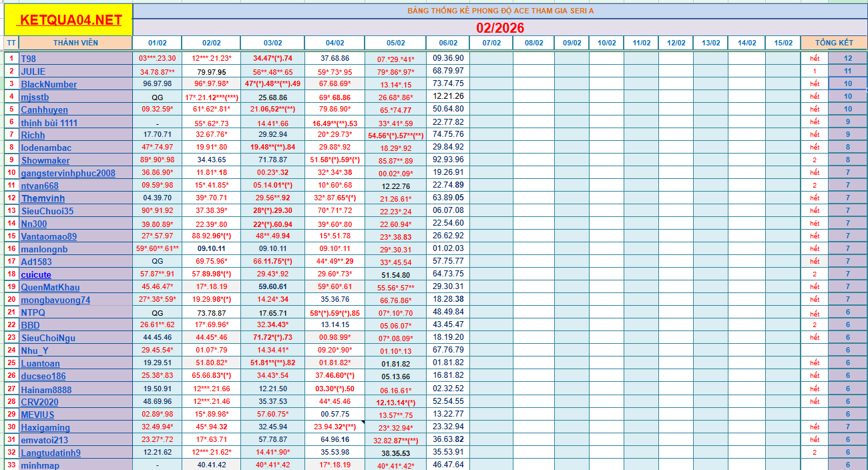The image size is (868, 470).
Task: Click the THÀNH VIÊN column header
Action: (x=75, y=43)
